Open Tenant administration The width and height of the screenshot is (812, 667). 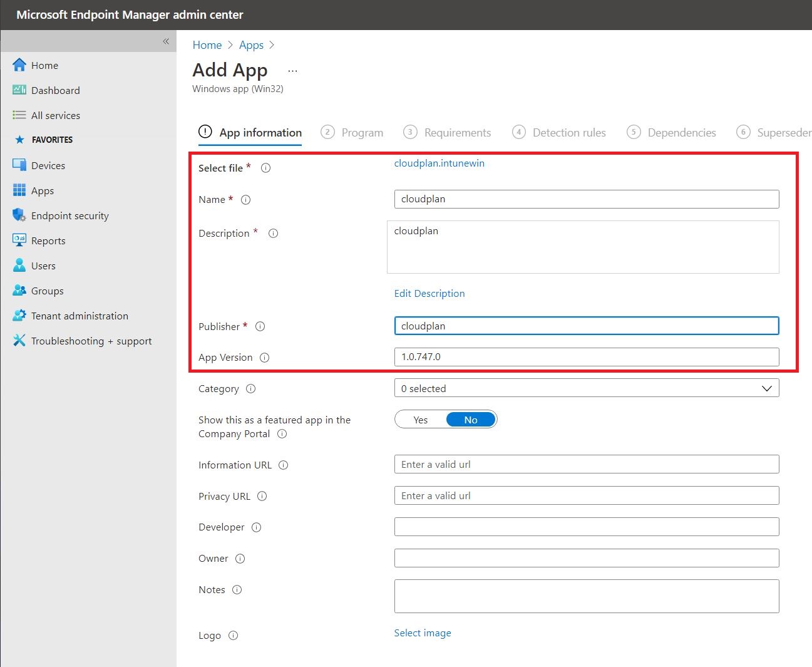tap(79, 315)
